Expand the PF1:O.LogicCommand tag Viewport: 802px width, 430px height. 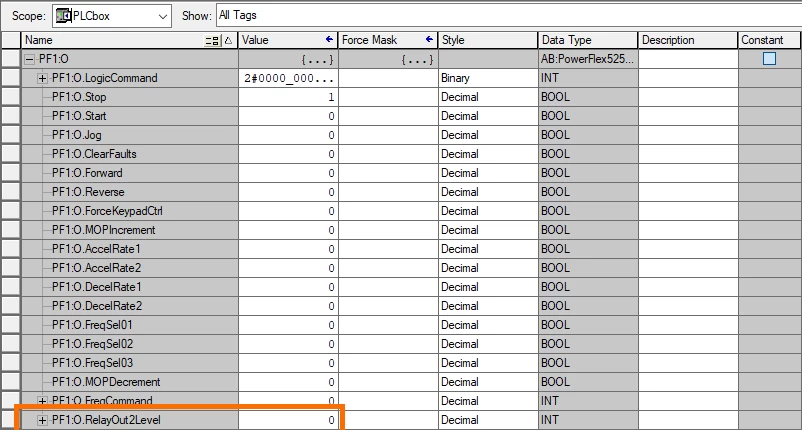click(x=42, y=78)
